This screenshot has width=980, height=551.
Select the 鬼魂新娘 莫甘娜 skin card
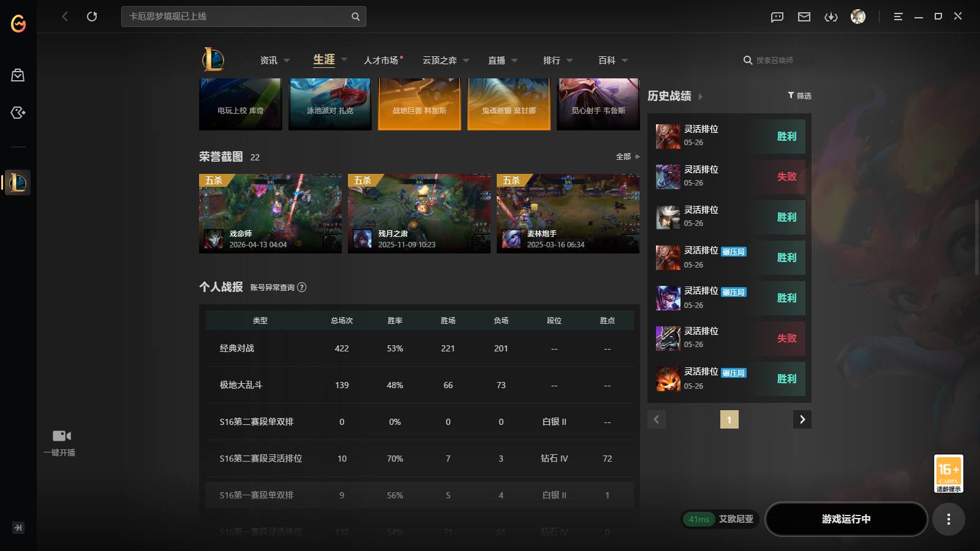(508, 104)
